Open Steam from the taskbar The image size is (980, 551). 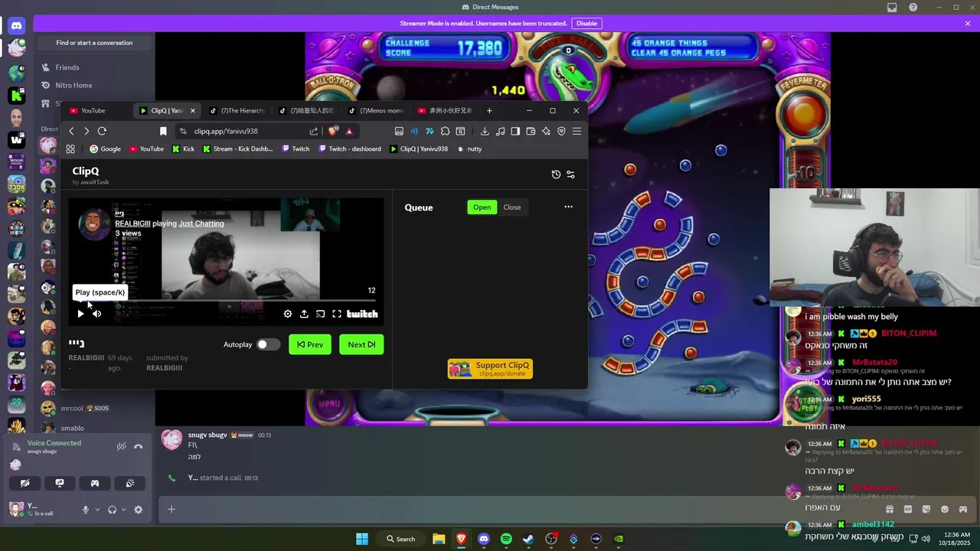[x=528, y=539]
